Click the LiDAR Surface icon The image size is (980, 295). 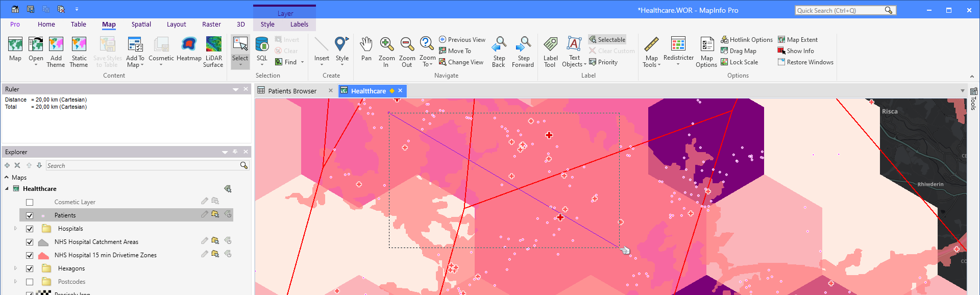click(x=213, y=44)
